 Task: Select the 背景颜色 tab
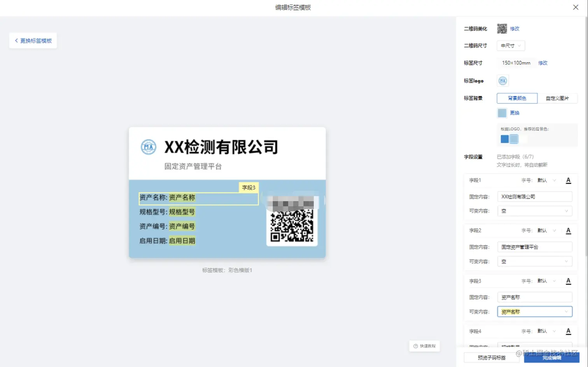517,98
